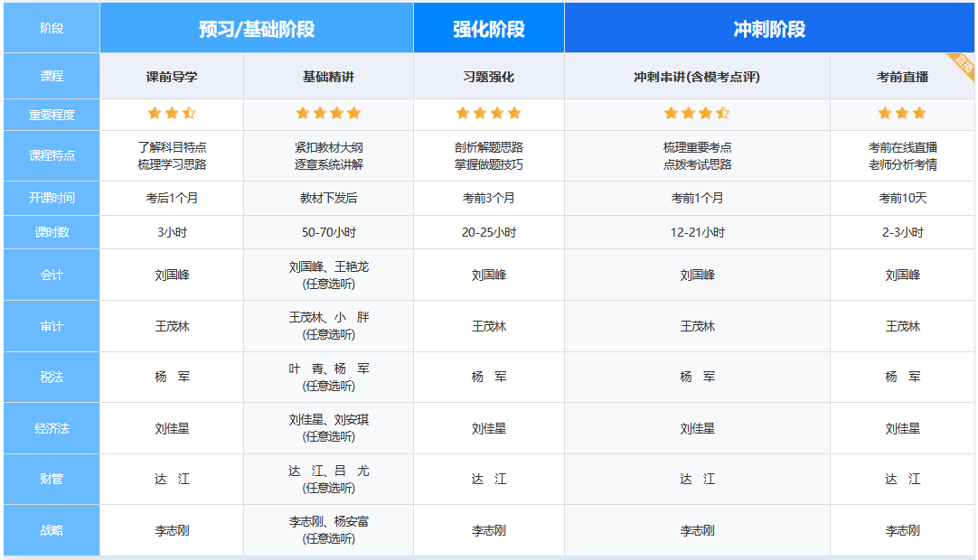The height and width of the screenshot is (560, 978).
Task: Click the 20-25小时 hours cell
Action: [x=488, y=233]
